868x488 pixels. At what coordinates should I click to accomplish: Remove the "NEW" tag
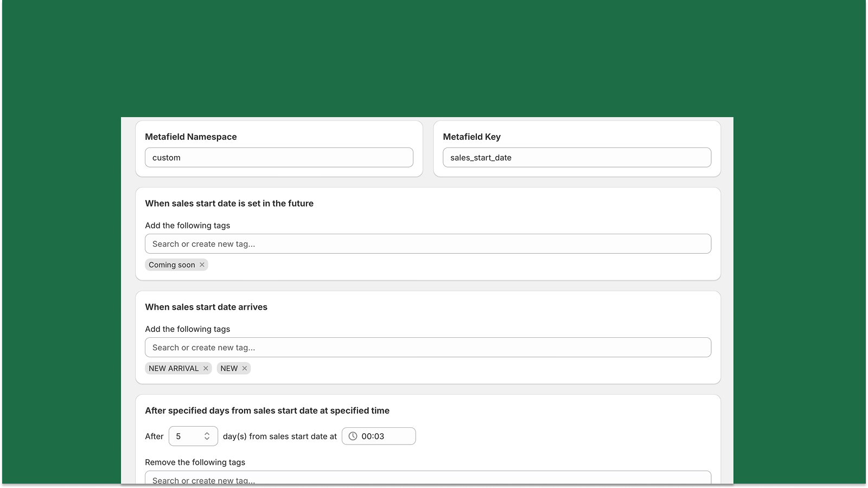point(245,368)
